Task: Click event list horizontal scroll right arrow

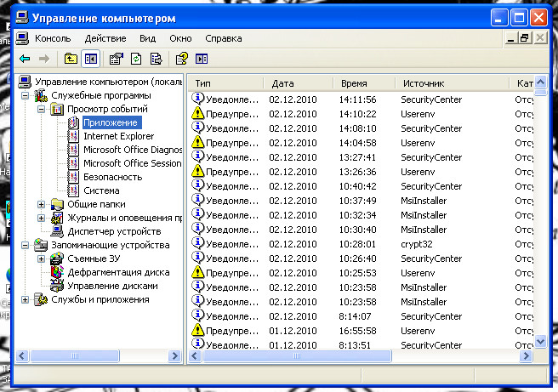Action: coord(526,355)
